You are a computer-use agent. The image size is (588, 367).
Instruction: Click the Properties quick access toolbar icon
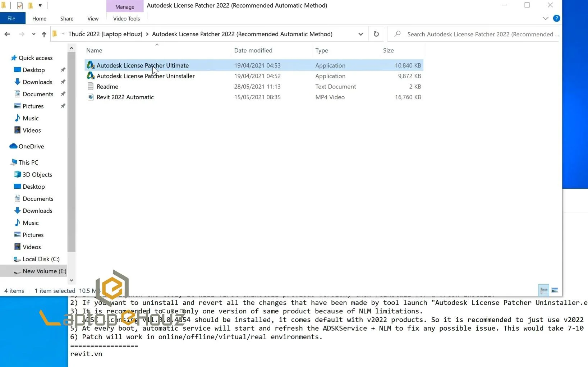point(20,5)
